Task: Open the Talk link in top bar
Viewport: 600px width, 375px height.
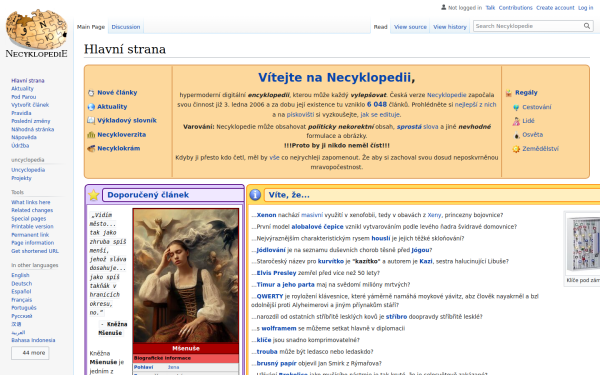Action: click(490, 8)
